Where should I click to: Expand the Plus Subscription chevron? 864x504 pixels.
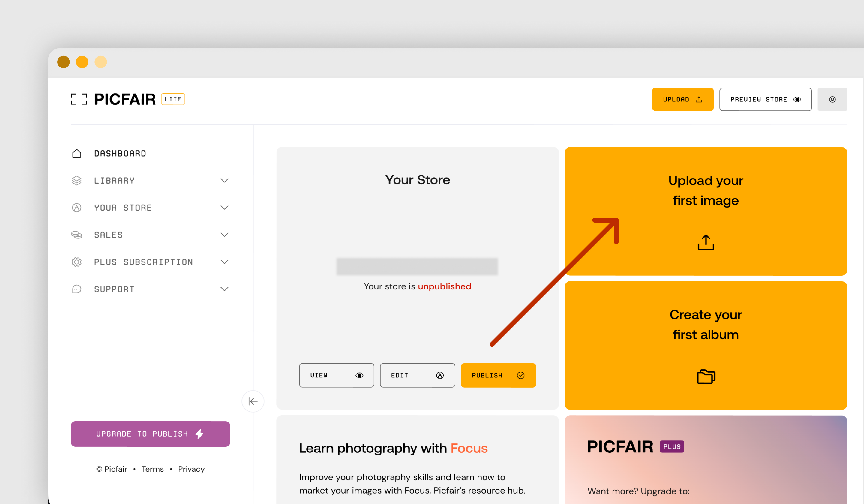225,262
